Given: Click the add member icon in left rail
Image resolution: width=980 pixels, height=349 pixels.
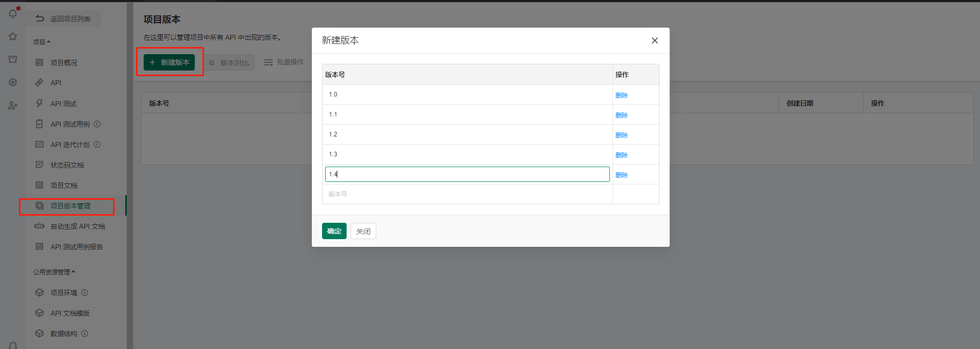Looking at the screenshot, I should (13, 105).
